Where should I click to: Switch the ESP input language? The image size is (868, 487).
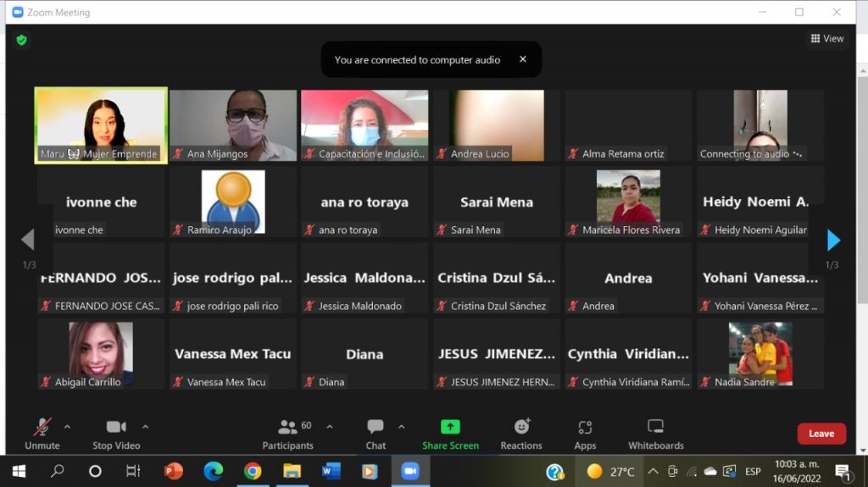click(x=753, y=472)
